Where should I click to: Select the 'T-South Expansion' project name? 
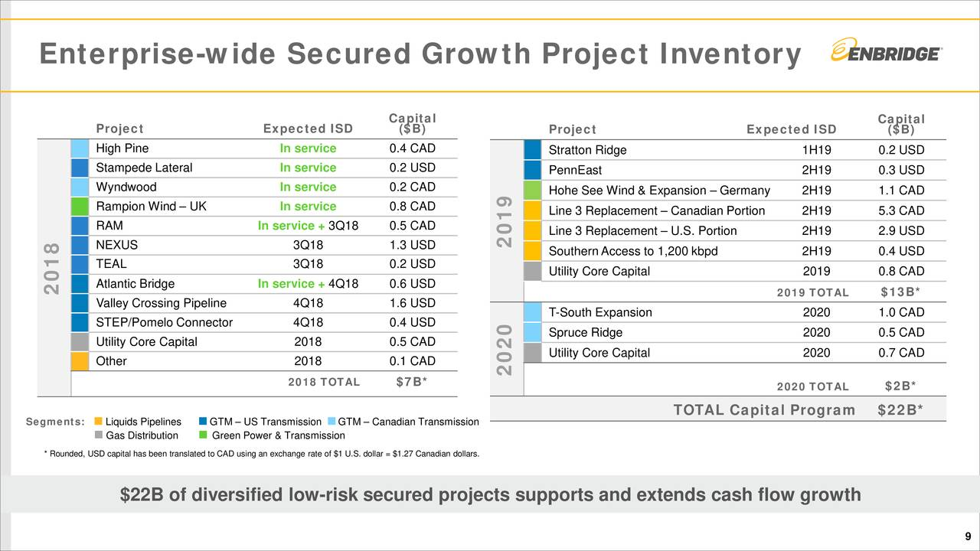[600, 312]
